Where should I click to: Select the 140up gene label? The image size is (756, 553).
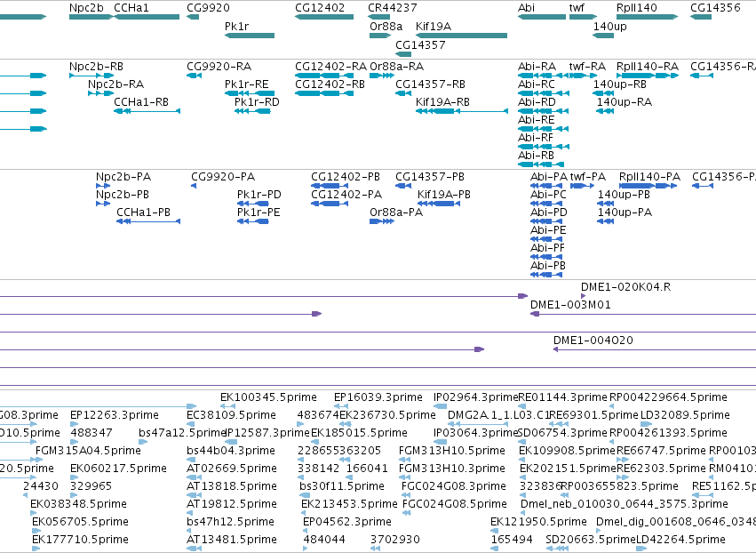[610, 26]
